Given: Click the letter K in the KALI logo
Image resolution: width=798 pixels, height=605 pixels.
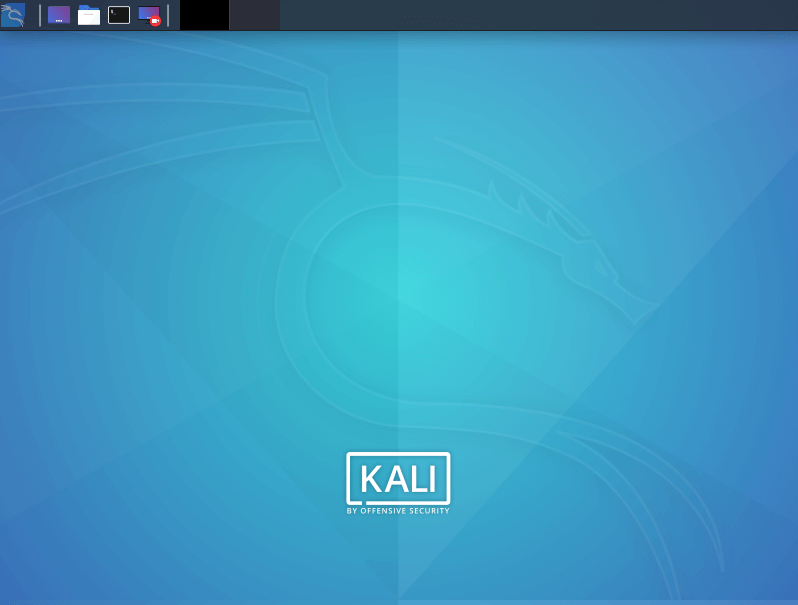Looking at the screenshot, I should click(x=370, y=479).
